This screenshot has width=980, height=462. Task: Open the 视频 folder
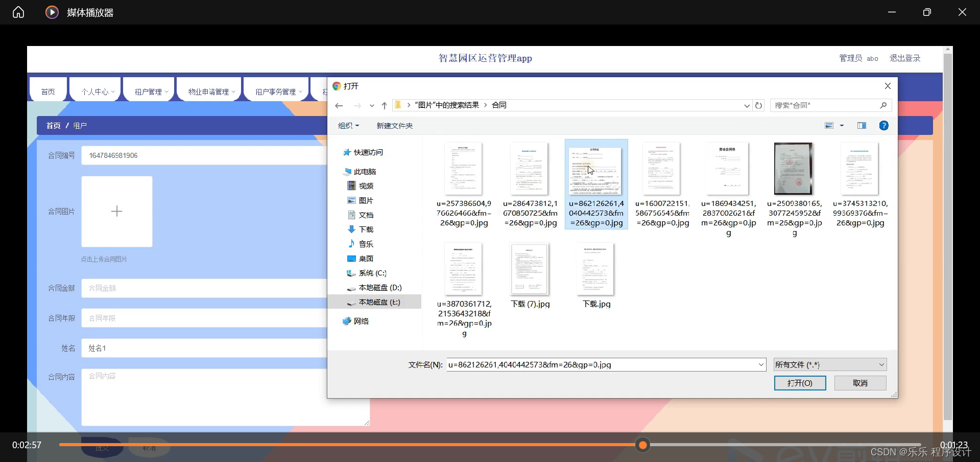point(361,186)
